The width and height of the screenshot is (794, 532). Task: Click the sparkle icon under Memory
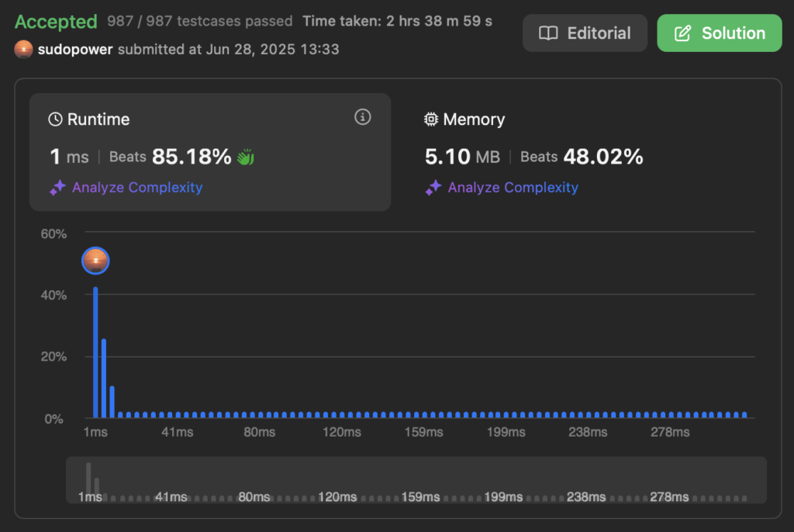(433, 188)
